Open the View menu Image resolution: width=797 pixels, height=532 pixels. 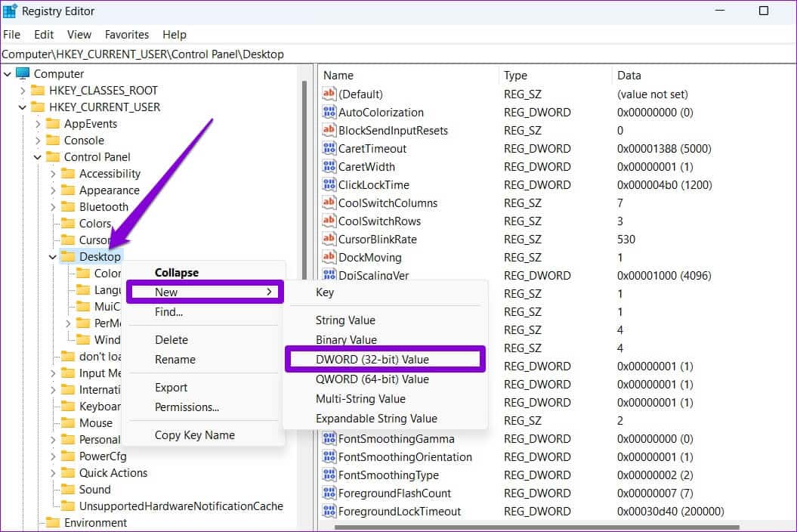79,35
